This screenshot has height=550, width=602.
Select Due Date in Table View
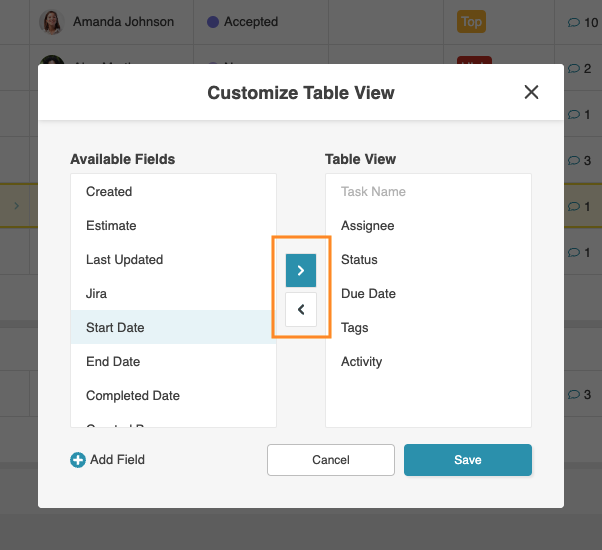(x=368, y=294)
